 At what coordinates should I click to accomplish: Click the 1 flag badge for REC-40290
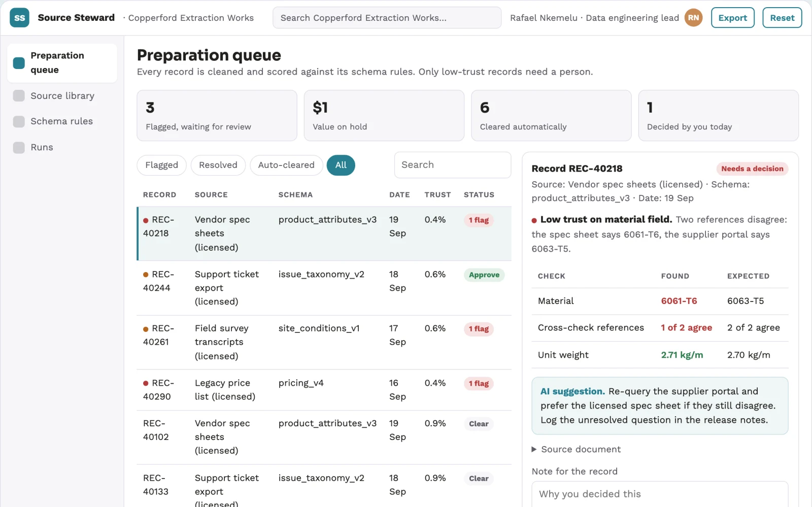click(x=479, y=384)
